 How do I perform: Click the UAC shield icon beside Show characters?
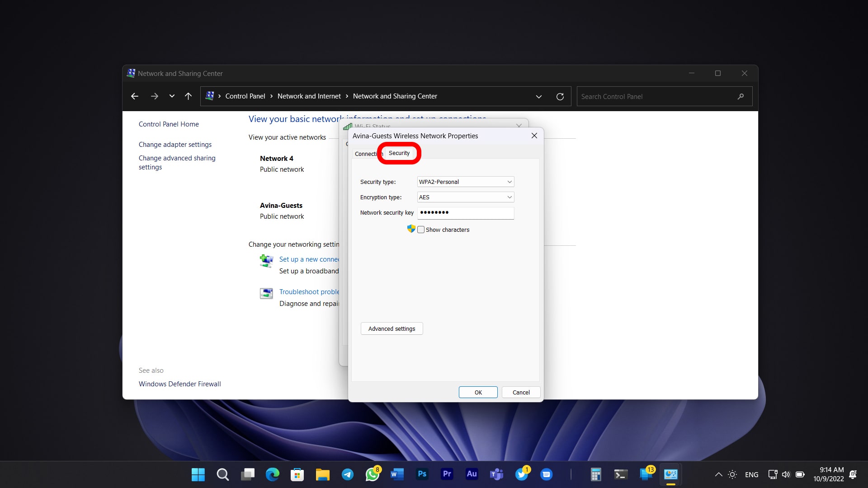point(411,229)
